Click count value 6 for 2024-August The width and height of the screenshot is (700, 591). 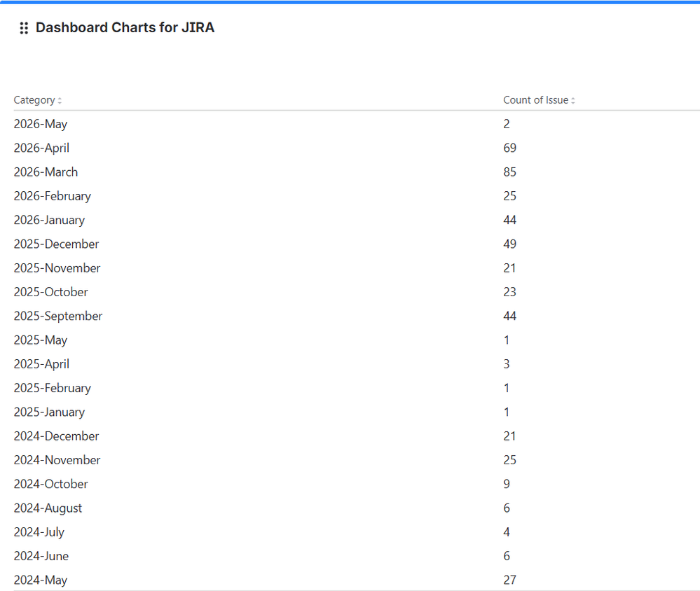(x=507, y=508)
